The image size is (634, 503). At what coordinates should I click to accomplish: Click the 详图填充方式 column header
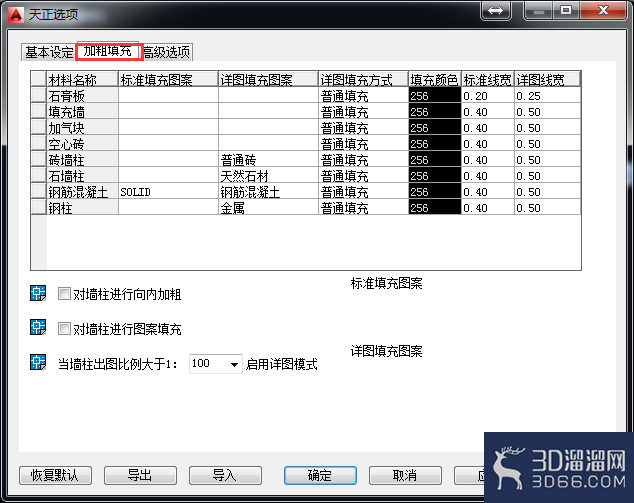[x=363, y=79]
